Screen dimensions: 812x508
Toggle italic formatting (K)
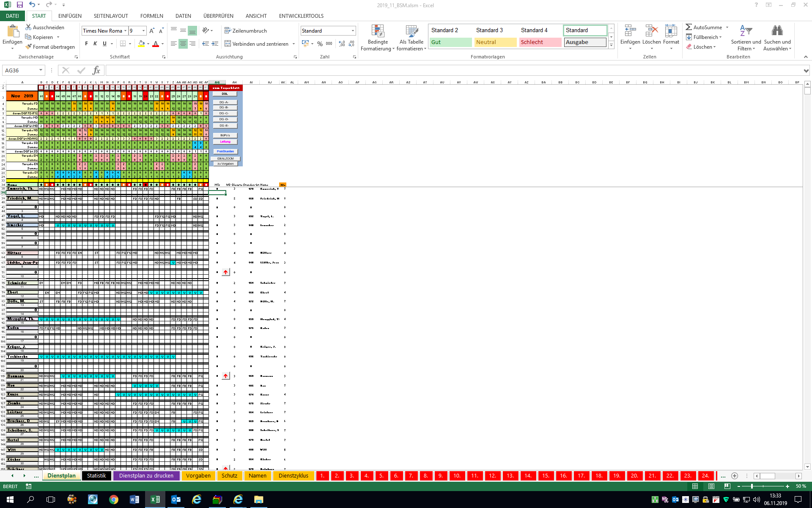coord(95,44)
